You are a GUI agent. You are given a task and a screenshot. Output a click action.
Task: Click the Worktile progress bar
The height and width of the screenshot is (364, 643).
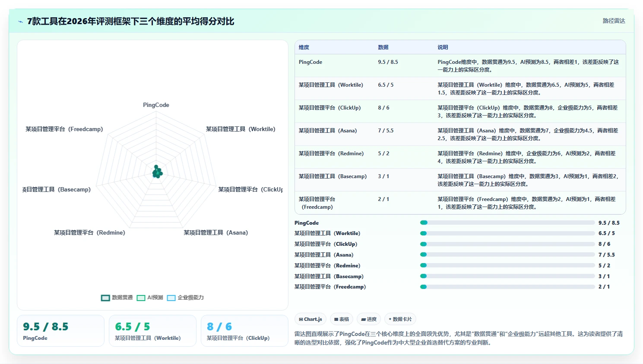point(507,233)
